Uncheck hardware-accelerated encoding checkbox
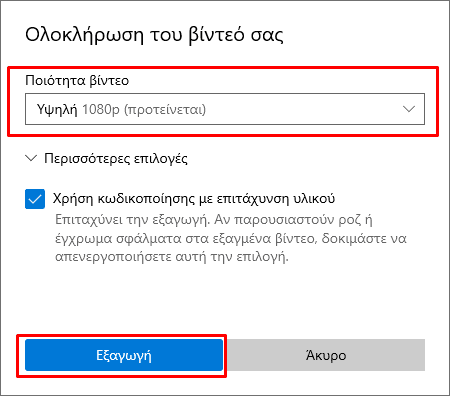450x396 pixels. tap(35, 199)
